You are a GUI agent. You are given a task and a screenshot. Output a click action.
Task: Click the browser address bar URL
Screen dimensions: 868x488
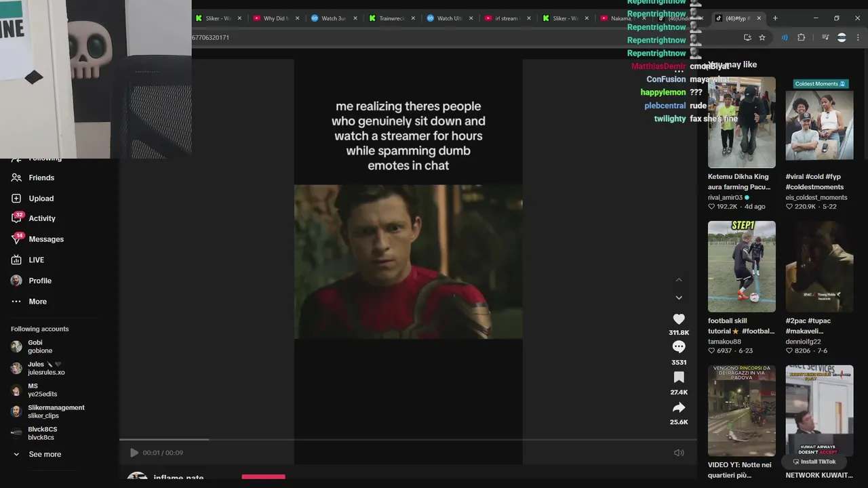tap(212, 37)
